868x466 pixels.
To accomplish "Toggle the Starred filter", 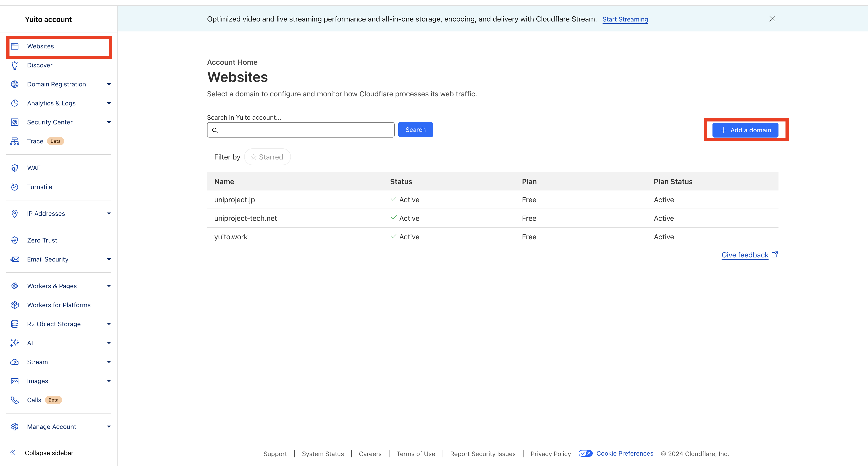I will click(x=267, y=157).
